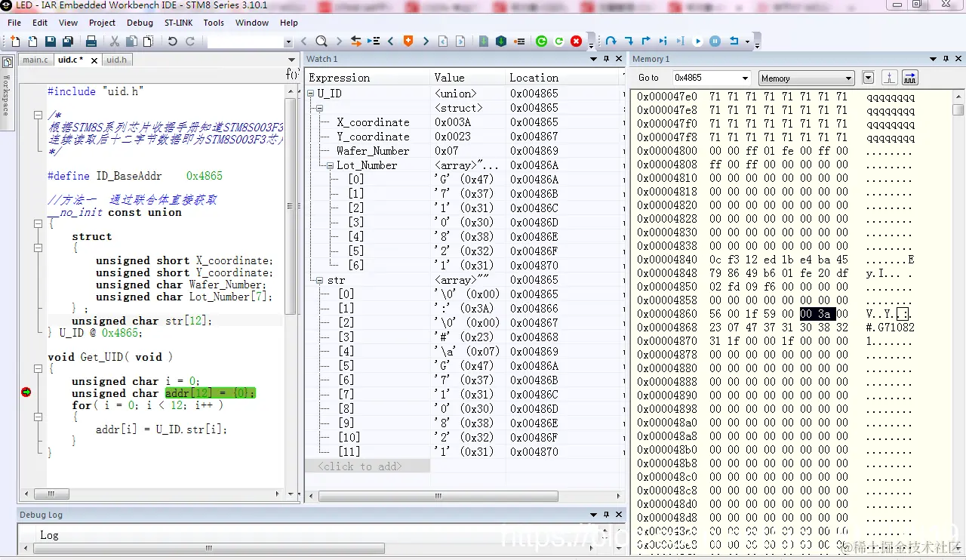Image resolution: width=966 pixels, height=560 pixels.
Task: Fold the Get_UID function body
Action: tap(38, 369)
